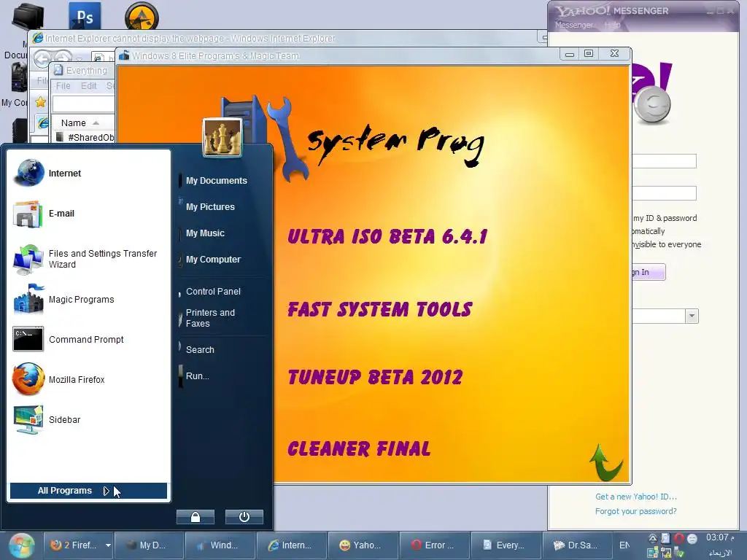Open the AIMP desktop icon
Screen dimensions: 747x560
click(x=142, y=17)
